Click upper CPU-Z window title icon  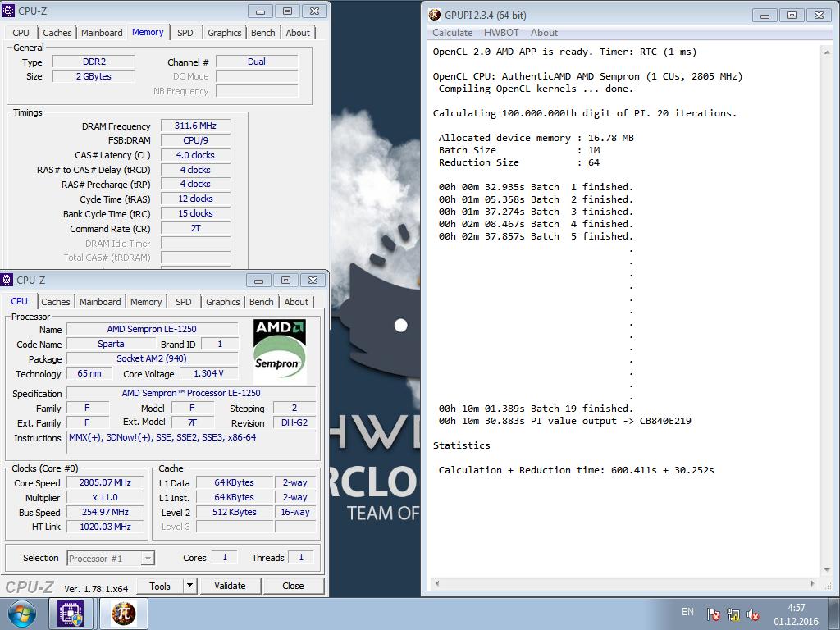(x=8, y=11)
